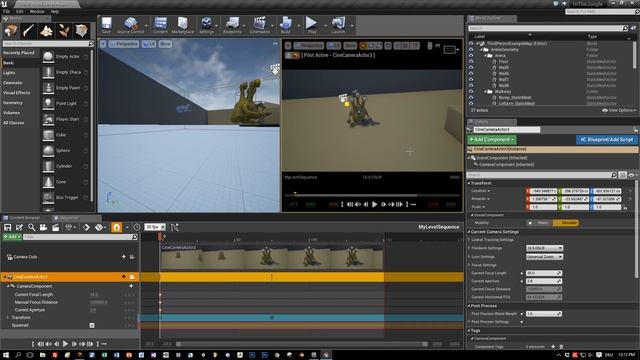640x360 pixels.
Task: Open the Blueprints toolbar menu
Action: [x=232, y=25]
